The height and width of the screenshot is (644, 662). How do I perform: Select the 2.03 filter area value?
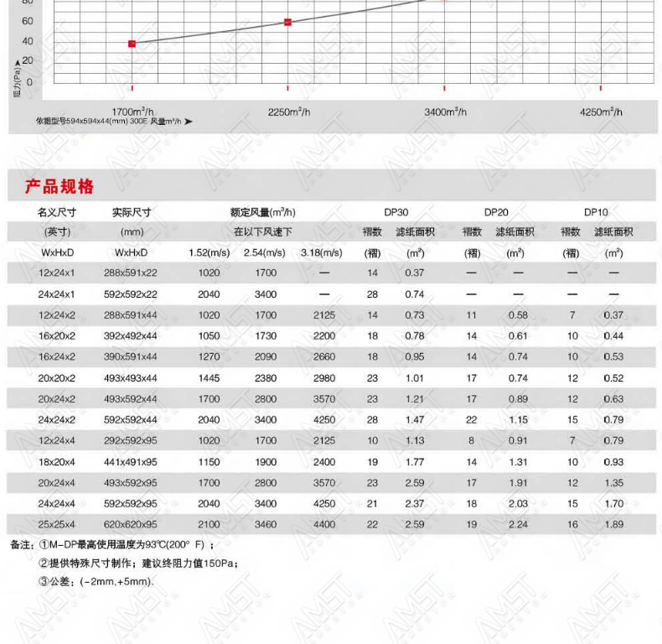click(x=518, y=503)
